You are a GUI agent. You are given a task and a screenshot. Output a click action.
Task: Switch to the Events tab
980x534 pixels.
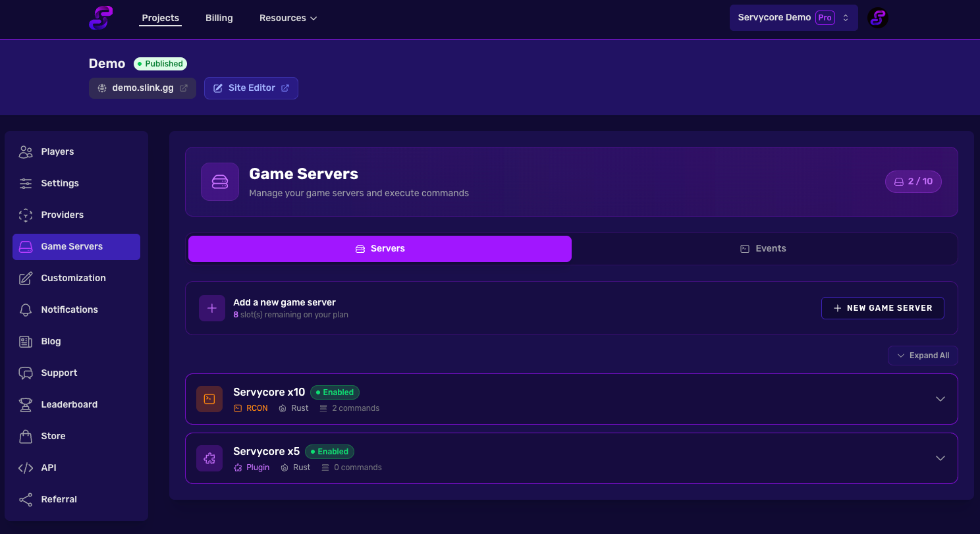(763, 248)
